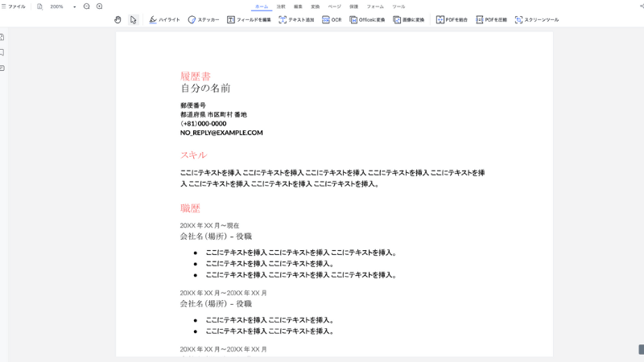
Task: Click the 自分の名前 name text
Action: [205, 88]
